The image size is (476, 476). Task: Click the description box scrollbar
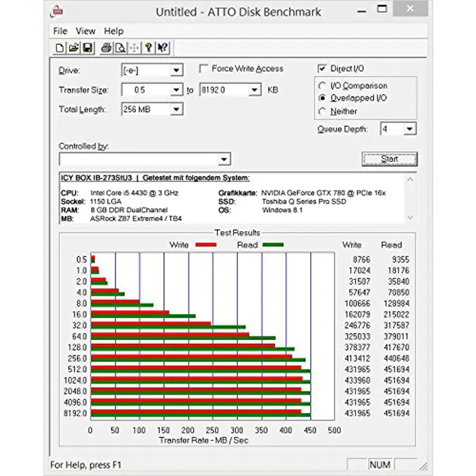pos(409,197)
